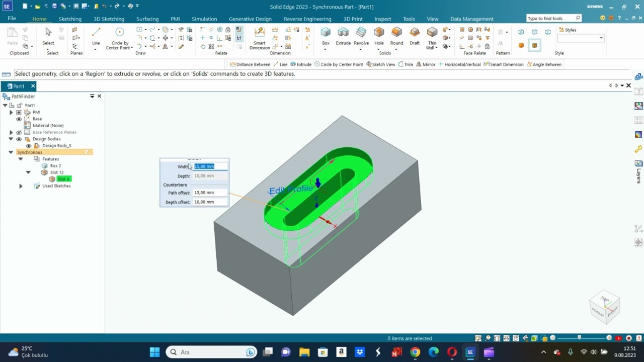This screenshot has width=644, height=362.
Task: Start the Revolve command
Action: click(x=361, y=36)
